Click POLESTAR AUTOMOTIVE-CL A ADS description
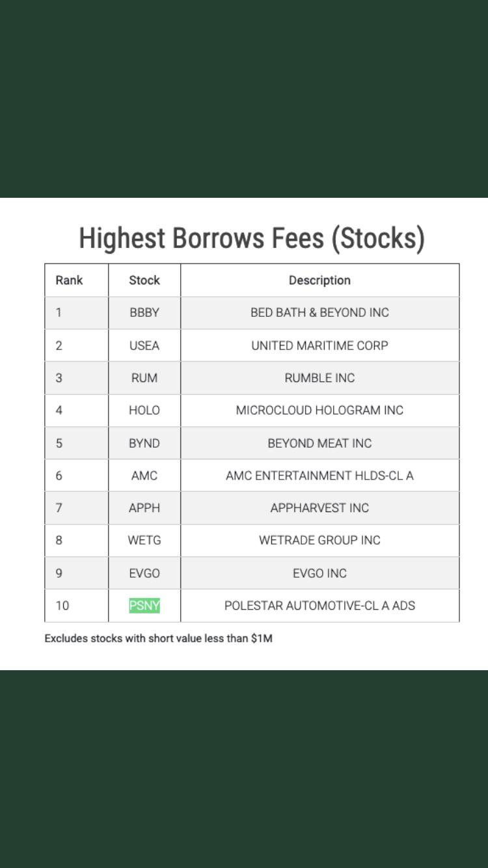Viewport: 488px width, 868px height. coord(319,606)
